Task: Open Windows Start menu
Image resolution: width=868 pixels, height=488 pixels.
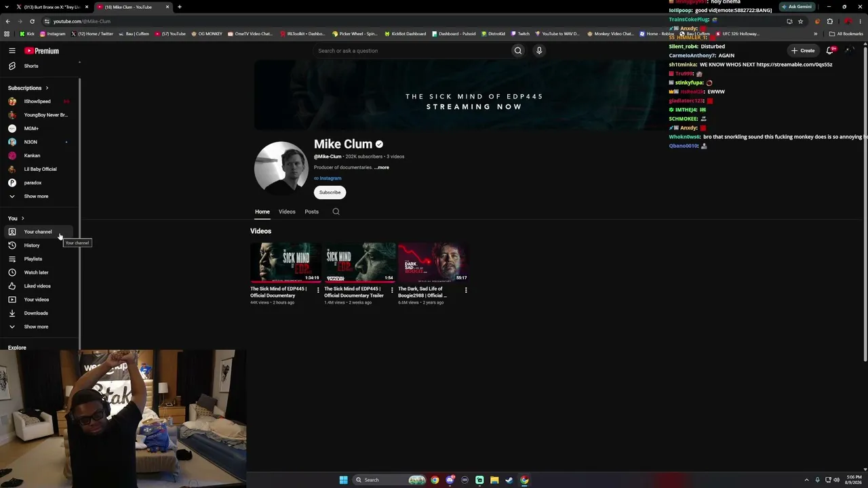Action: click(x=343, y=480)
